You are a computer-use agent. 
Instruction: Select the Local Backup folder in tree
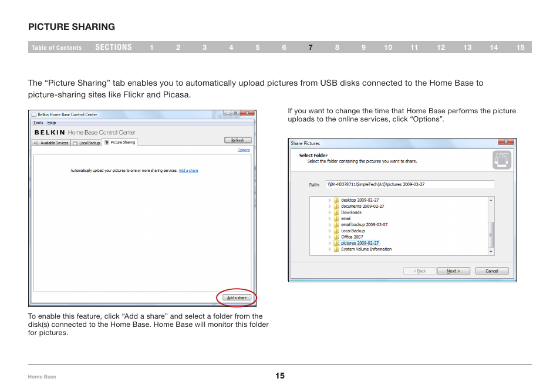point(353,231)
